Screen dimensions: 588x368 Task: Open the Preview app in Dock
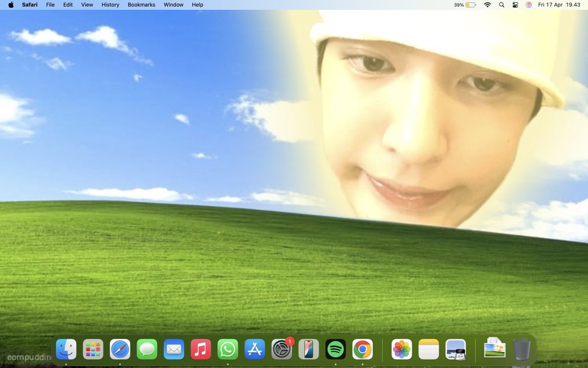pos(456,349)
